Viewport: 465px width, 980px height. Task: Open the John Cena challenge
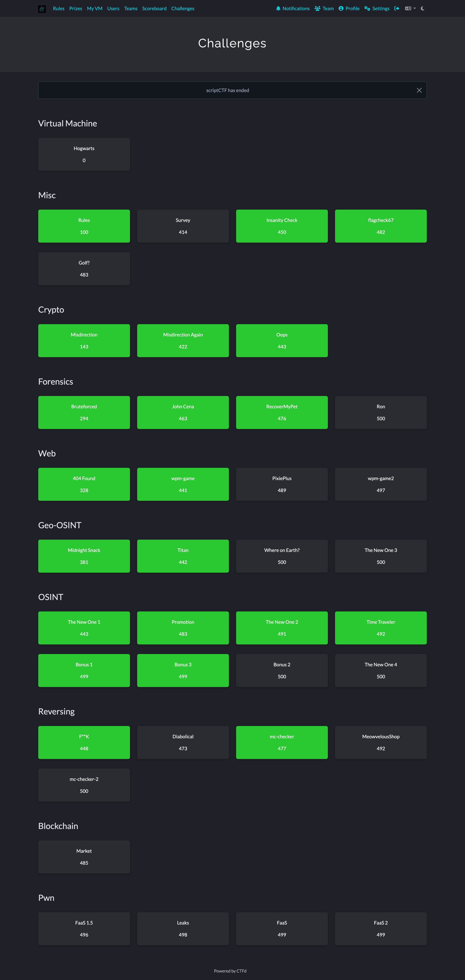pyautogui.click(x=183, y=412)
